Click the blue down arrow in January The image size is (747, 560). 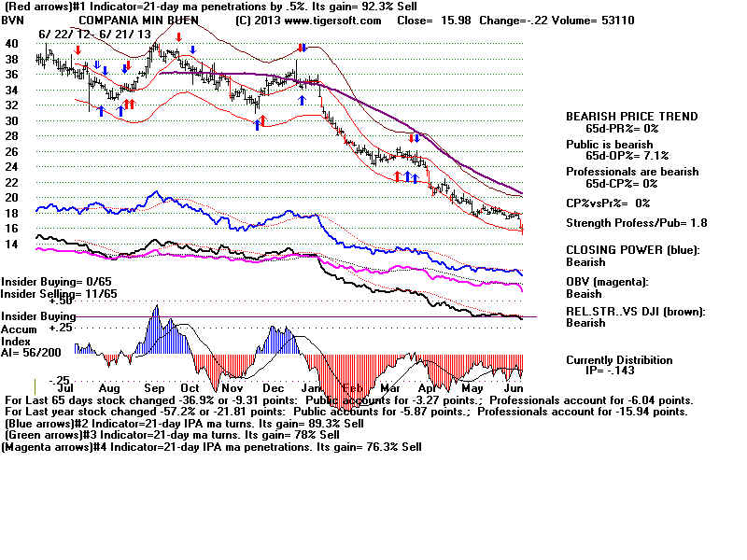tap(304, 47)
